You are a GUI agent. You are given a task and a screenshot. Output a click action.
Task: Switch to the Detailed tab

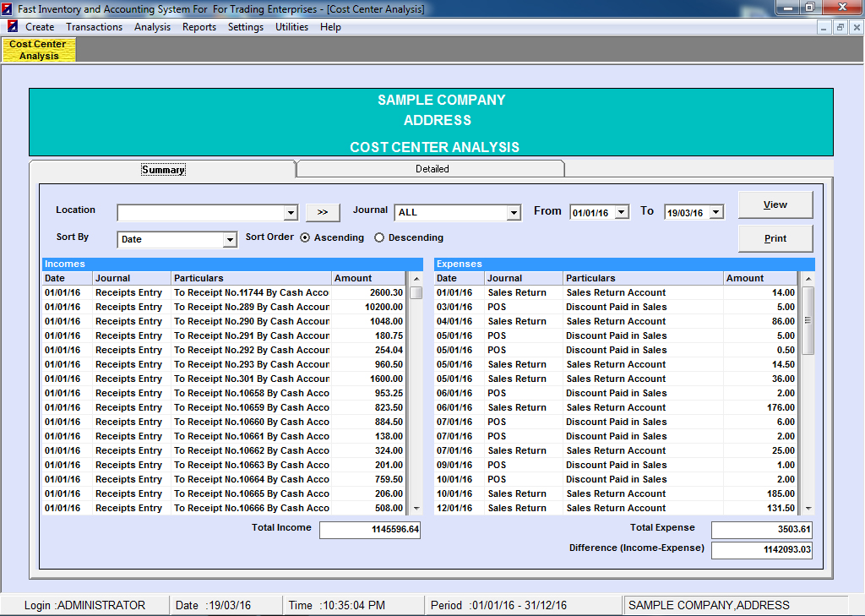pyautogui.click(x=432, y=169)
